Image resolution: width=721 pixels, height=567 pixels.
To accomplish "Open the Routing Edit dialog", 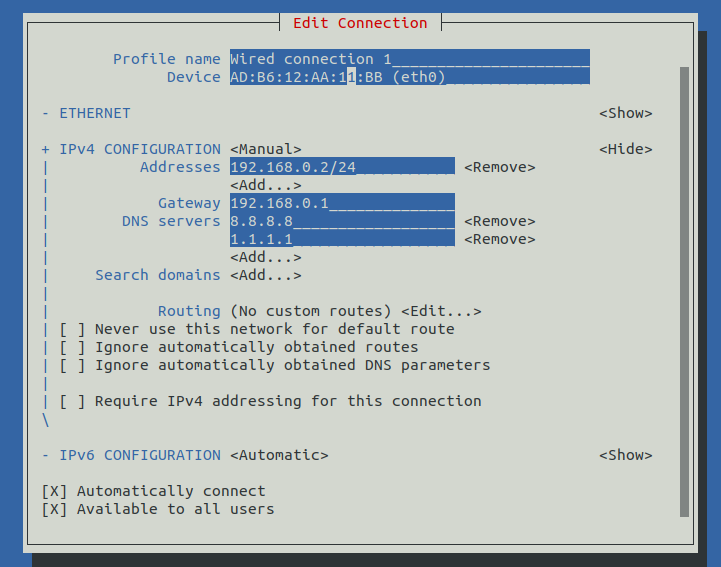I will pyautogui.click(x=441, y=311).
